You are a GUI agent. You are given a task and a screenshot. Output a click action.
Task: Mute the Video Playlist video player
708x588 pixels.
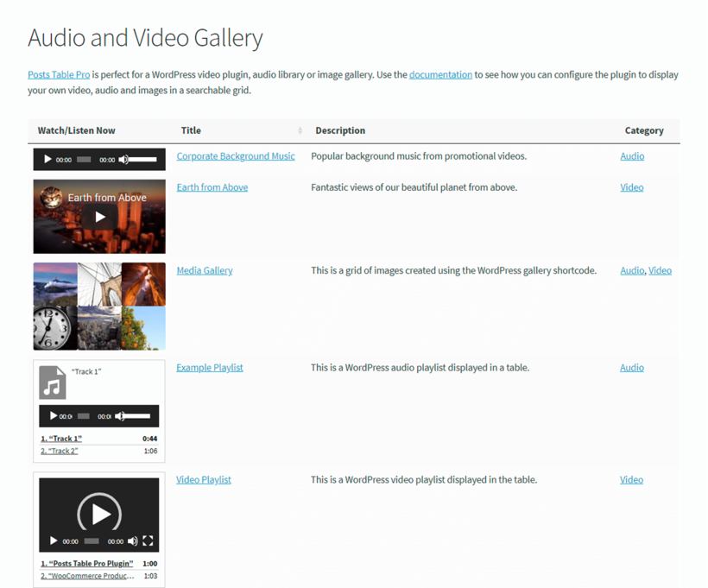pyautogui.click(x=132, y=541)
